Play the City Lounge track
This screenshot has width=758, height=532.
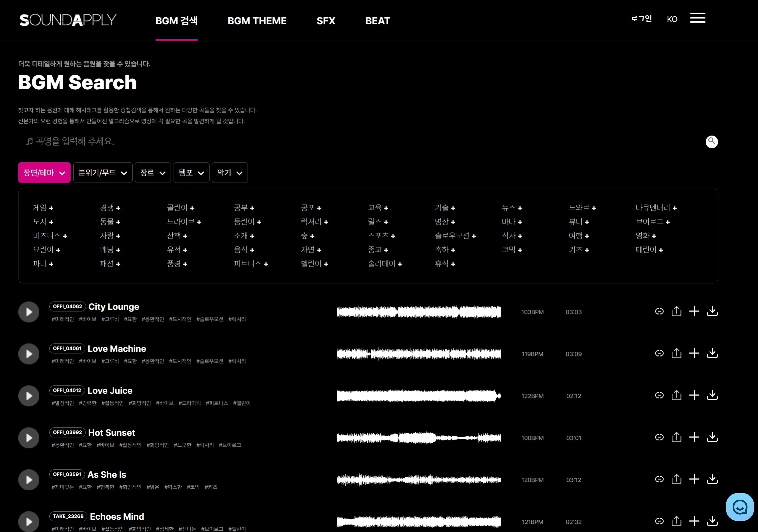click(x=29, y=312)
